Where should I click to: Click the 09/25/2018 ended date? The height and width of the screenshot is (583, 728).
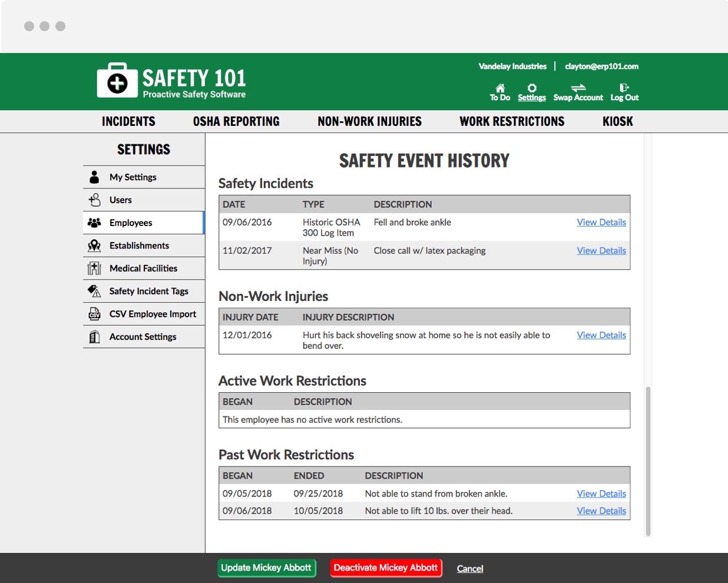point(318,493)
